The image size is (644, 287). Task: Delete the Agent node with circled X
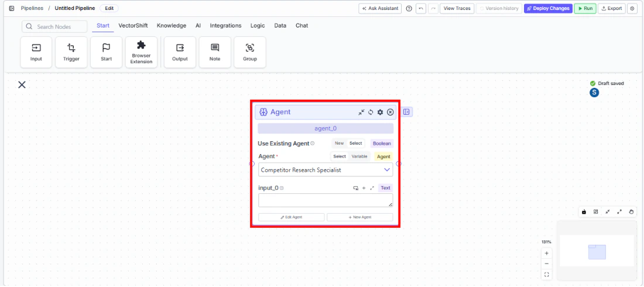click(x=390, y=112)
